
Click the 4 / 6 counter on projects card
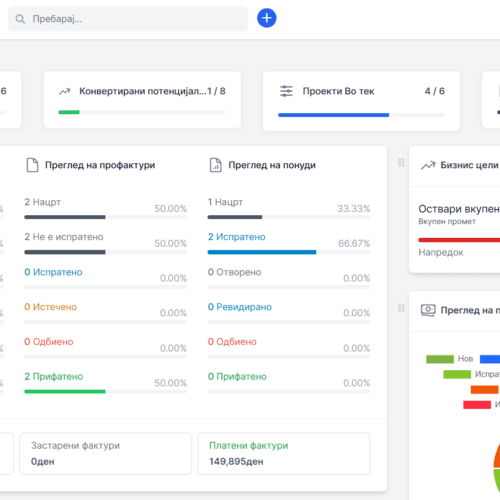(x=435, y=91)
